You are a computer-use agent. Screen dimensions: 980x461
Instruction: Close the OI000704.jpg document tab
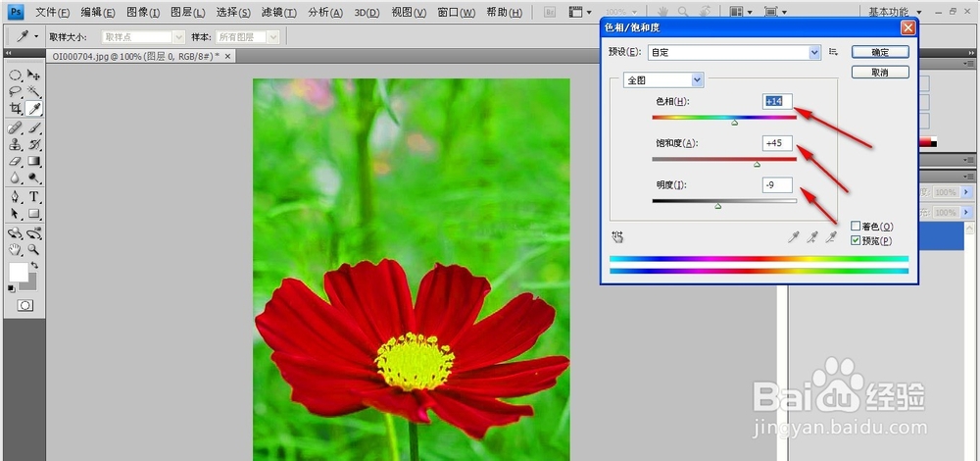[227, 56]
